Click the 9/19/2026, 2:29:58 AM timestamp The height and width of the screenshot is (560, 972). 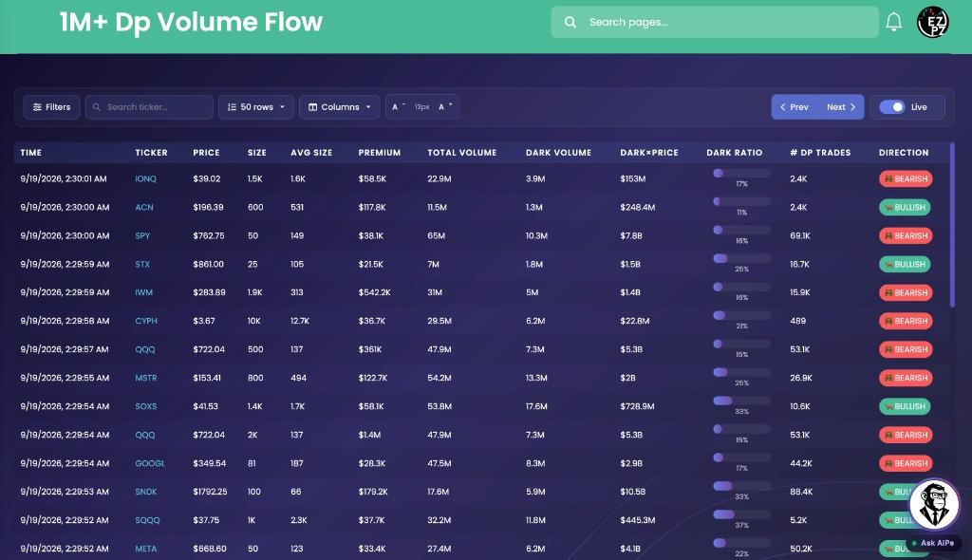point(65,321)
